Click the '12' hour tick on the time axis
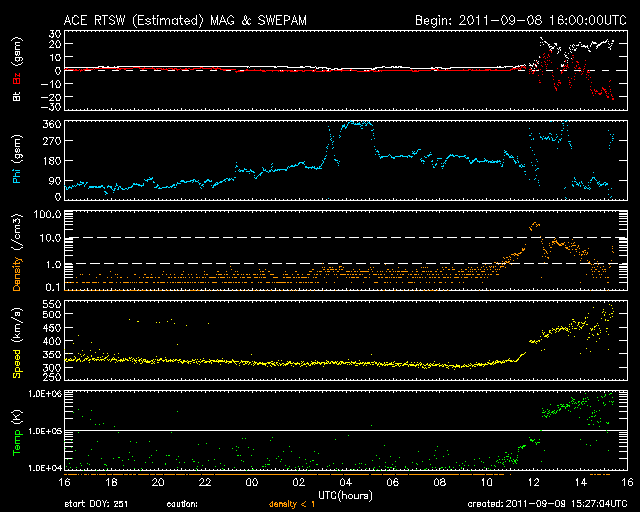This screenshot has width=640, height=512. pos(533,483)
